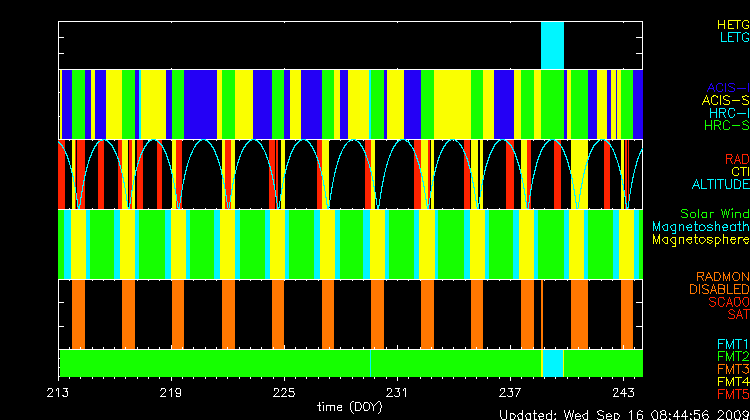Viewport: 750px width, 420px height.
Task: Click the cyan FMT1 block in bottom panel
Action: [x=553, y=362]
